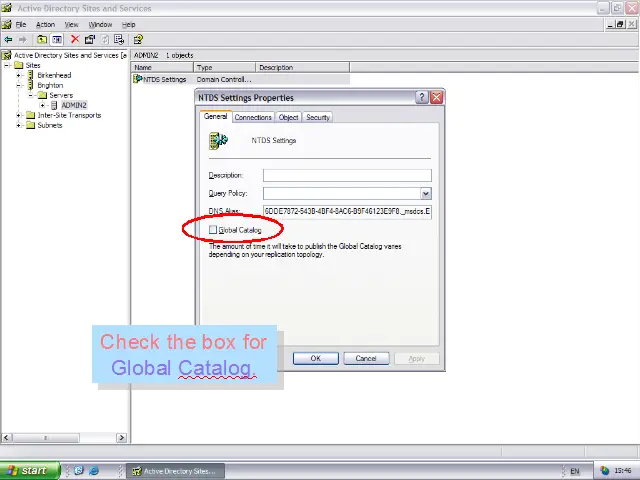Viewport: 640px width, 480px height.
Task: Click the Apply button in the dialog
Action: 416,358
